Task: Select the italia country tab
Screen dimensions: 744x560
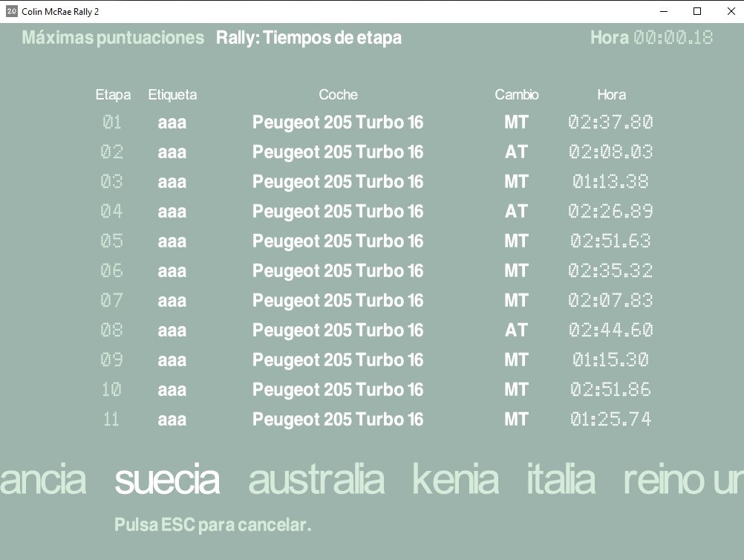Action: click(x=561, y=481)
